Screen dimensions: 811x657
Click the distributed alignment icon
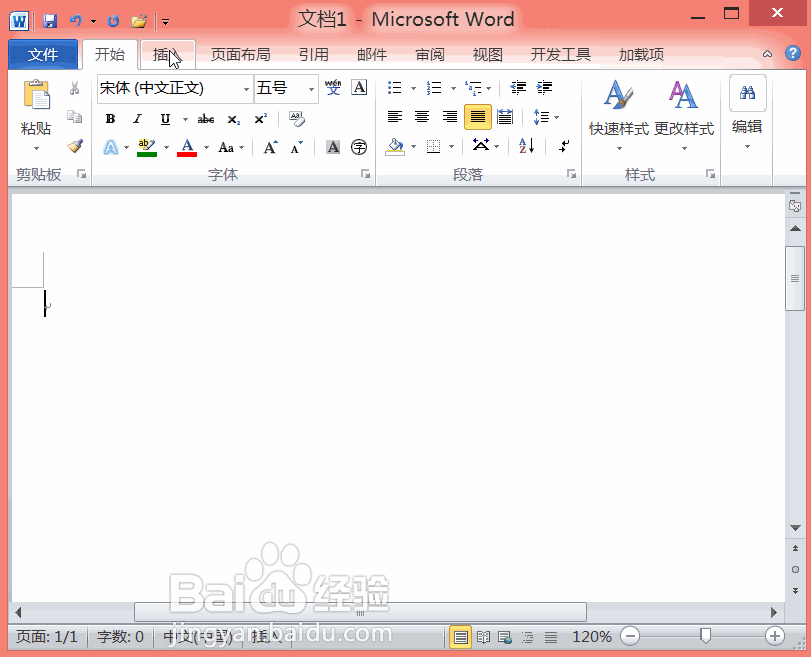pyautogui.click(x=505, y=117)
